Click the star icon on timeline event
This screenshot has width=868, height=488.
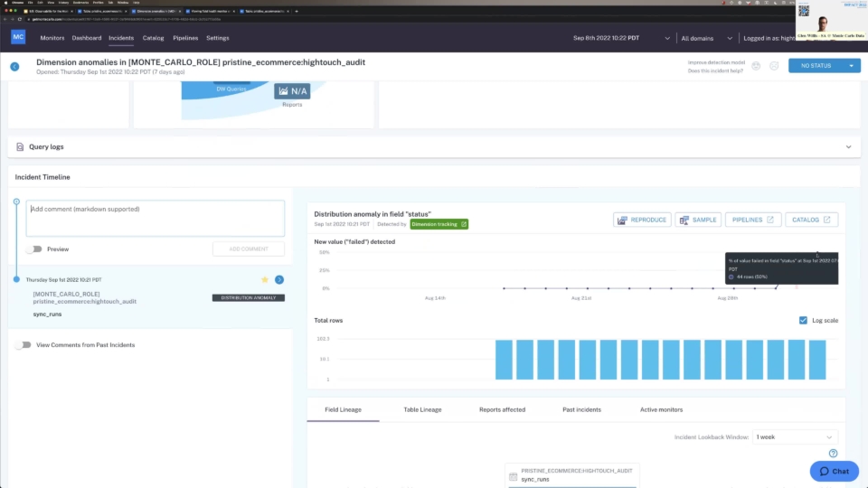[x=265, y=280]
